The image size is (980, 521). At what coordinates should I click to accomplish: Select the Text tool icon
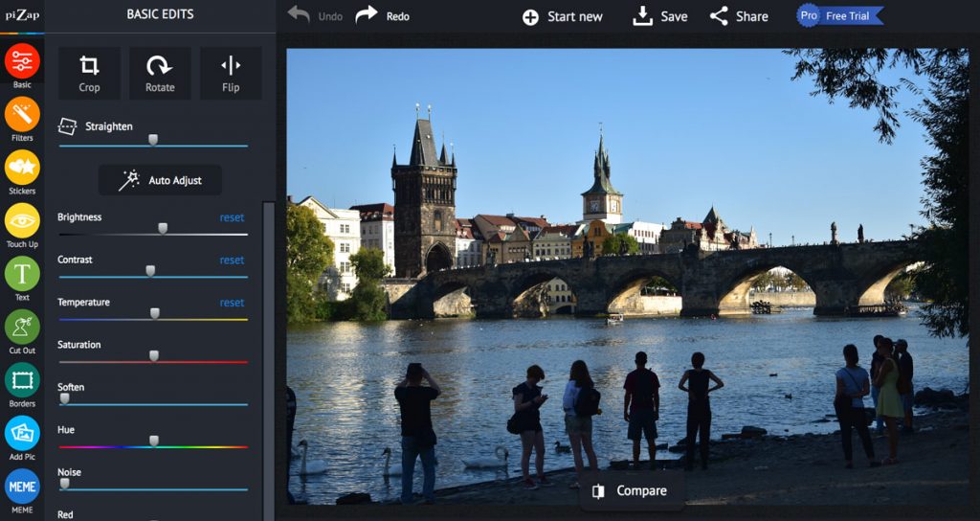pos(22,274)
